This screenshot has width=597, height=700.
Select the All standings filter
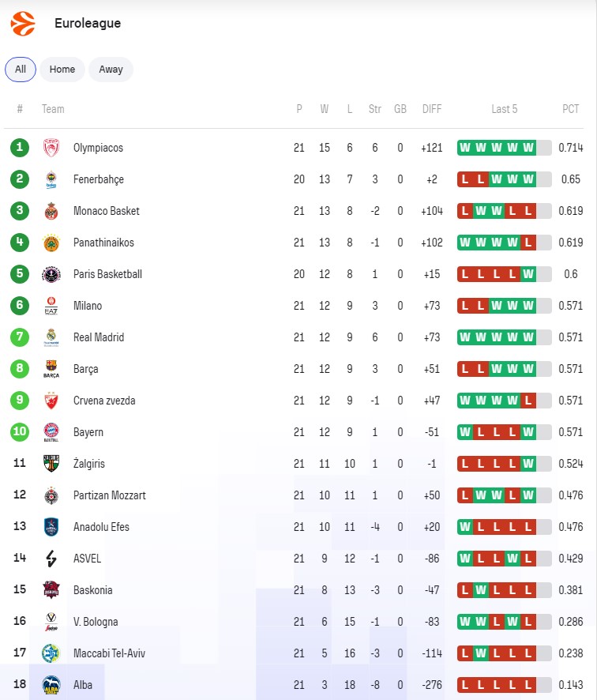click(x=21, y=70)
